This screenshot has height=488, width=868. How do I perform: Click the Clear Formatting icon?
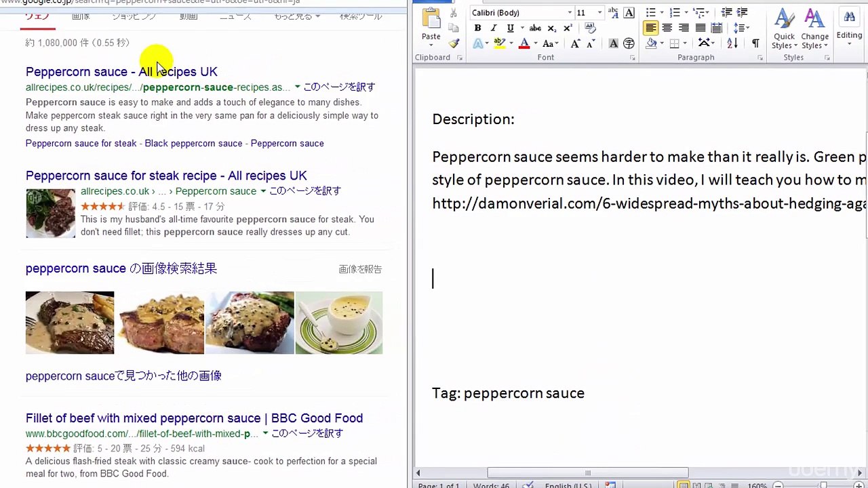pos(590,28)
